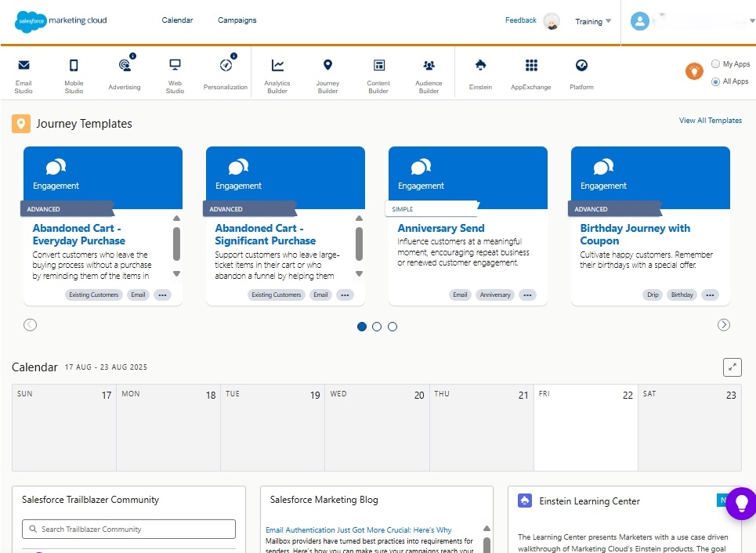Open AppExchange grid icon
Screen dimensions: 756x553
[x=531, y=66]
